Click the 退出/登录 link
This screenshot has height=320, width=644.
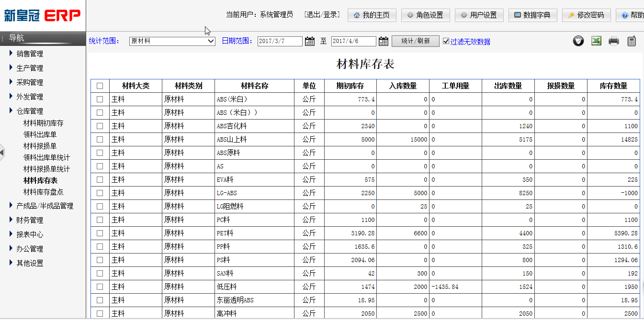click(322, 15)
